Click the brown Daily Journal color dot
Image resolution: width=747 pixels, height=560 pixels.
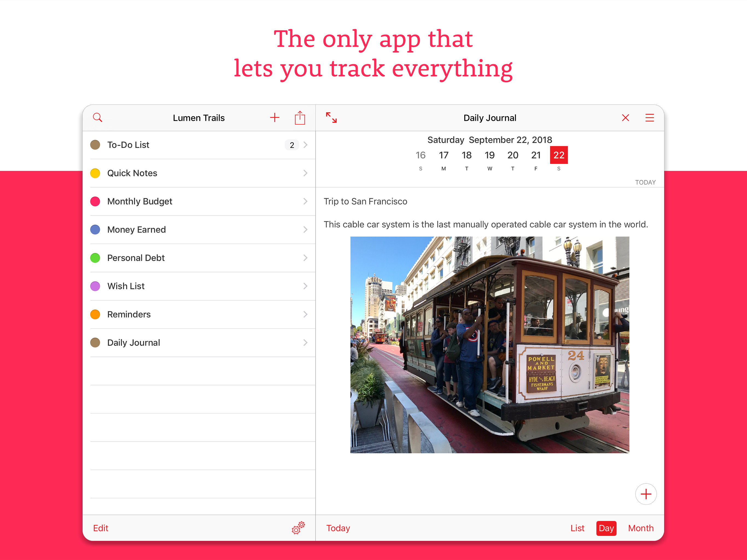95,343
